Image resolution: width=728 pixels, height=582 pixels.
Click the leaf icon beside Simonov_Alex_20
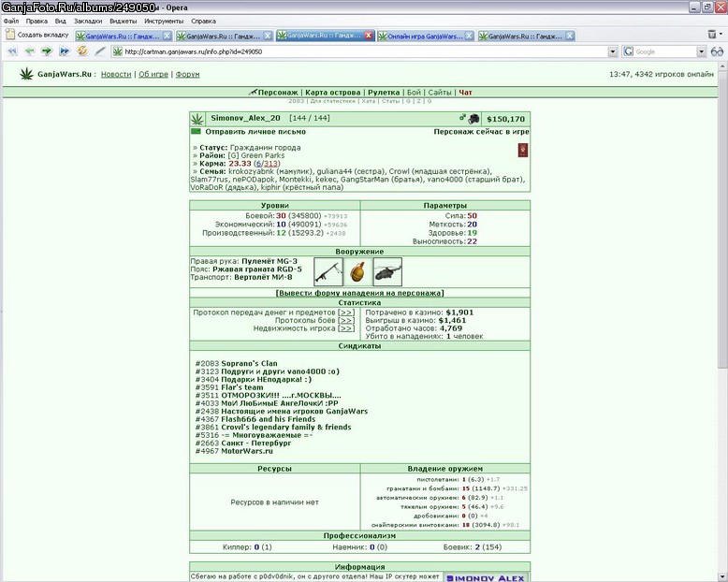point(197,119)
